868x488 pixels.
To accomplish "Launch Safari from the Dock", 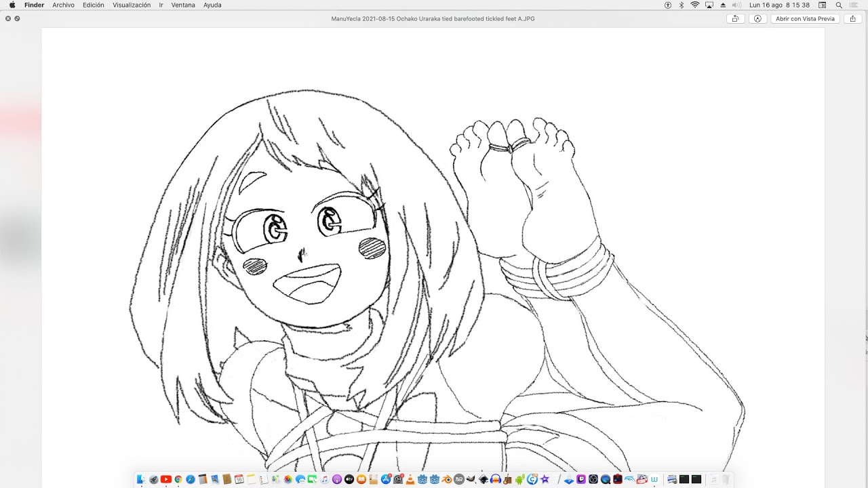I will click(191, 479).
